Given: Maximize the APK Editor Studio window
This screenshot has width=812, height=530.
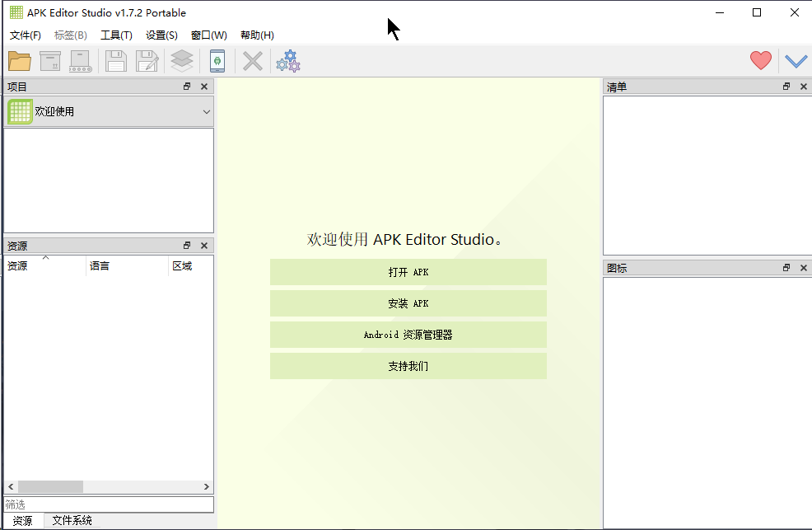Looking at the screenshot, I should pos(757,12).
